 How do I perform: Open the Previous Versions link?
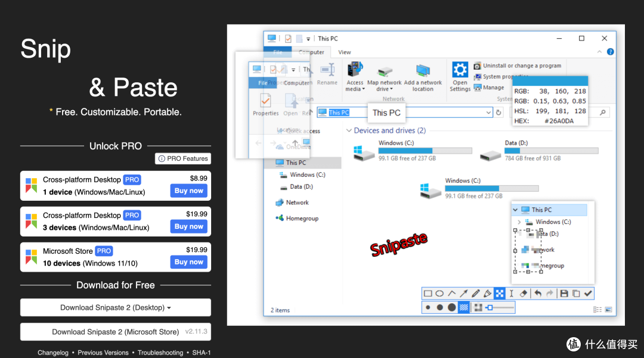(x=103, y=353)
